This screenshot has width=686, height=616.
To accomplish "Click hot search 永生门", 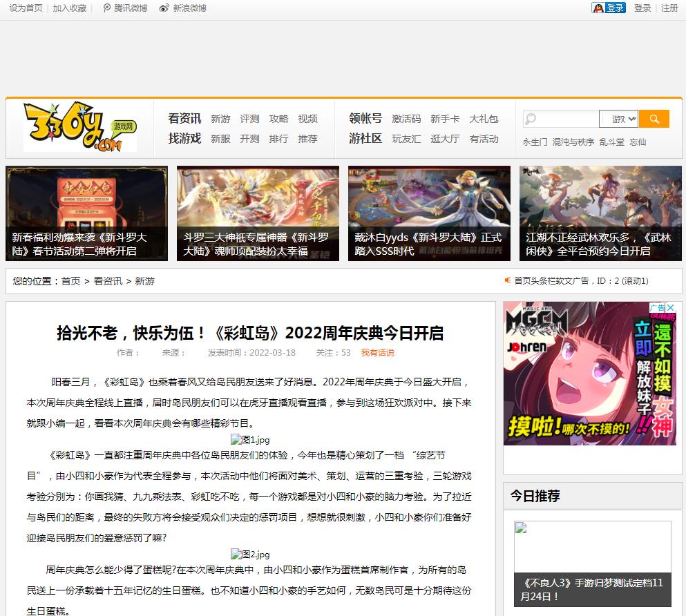I will (535, 142).
